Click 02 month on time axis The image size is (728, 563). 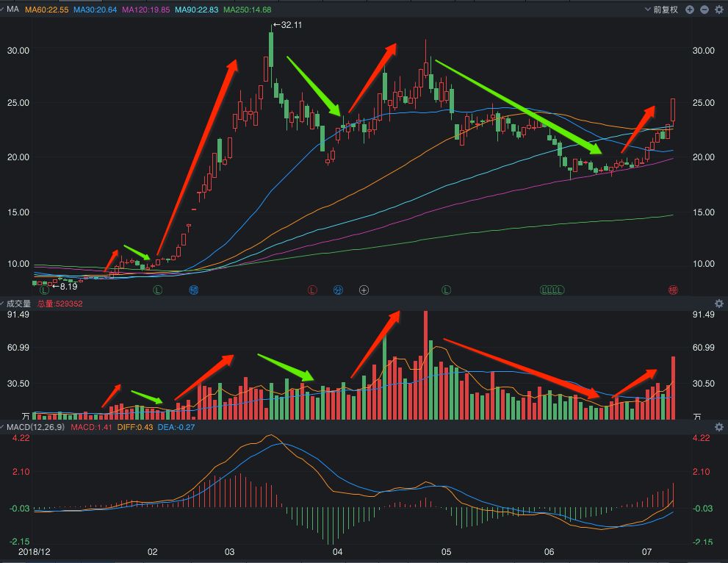point(152,552)
